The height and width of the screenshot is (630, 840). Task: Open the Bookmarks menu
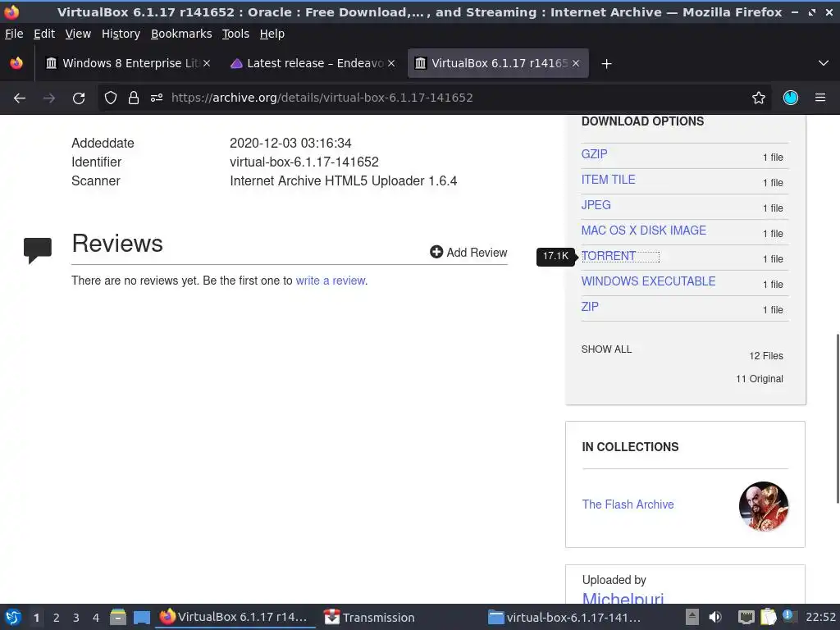(x=181, y=34)
